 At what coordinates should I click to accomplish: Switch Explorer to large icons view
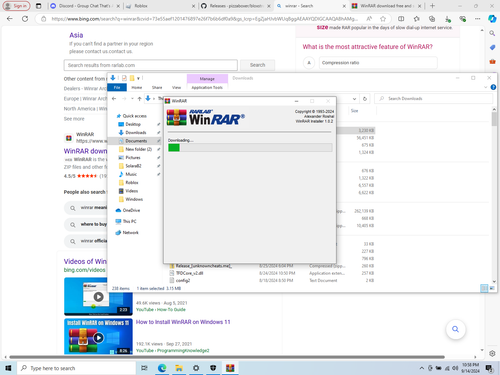point(492,288)
